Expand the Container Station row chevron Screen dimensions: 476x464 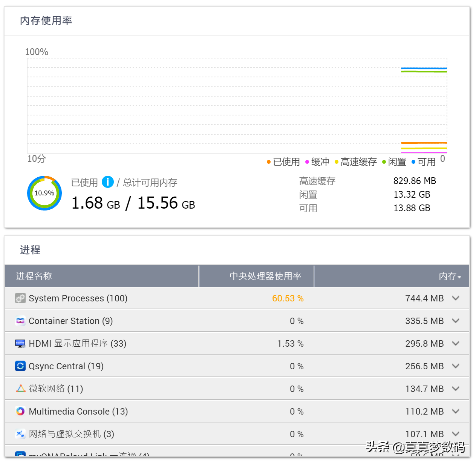tap(456, 321)
